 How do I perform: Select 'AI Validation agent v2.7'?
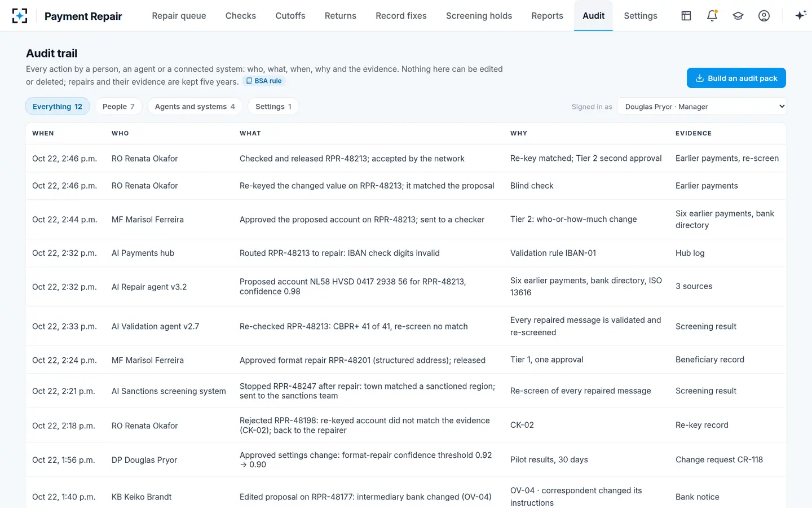pos(156,326)
